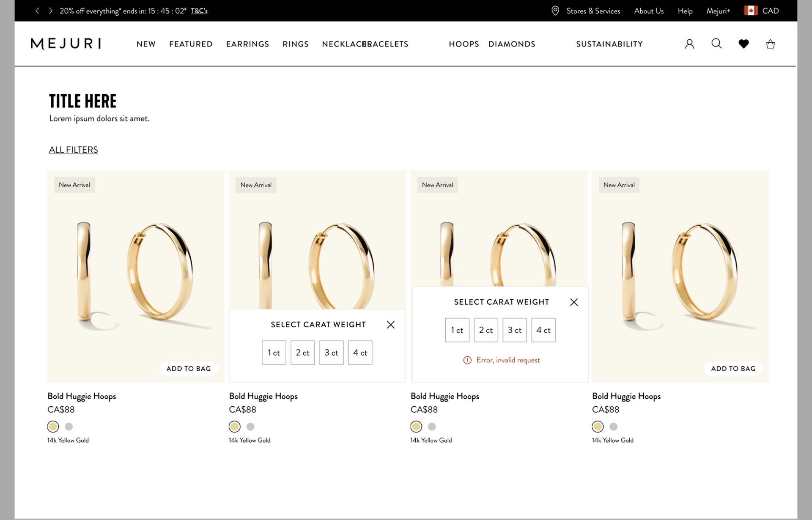
Task: Advance to the next promo banner arrow
Action: coord(51,11)
